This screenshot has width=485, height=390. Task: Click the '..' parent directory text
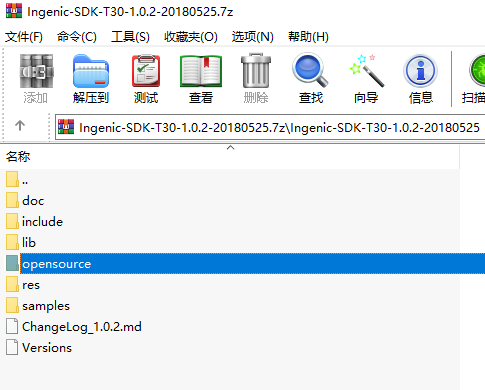point(25,182)
